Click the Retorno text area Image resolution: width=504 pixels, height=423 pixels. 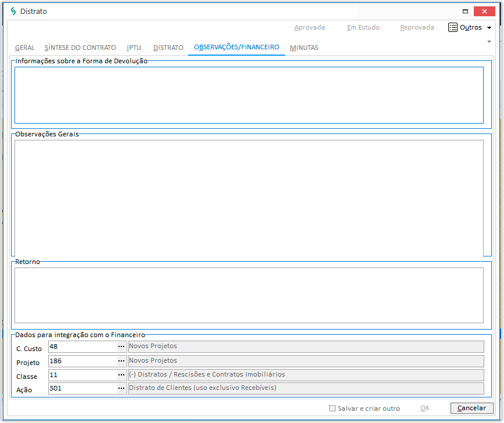pyautogui.click(x=249, y=295)
